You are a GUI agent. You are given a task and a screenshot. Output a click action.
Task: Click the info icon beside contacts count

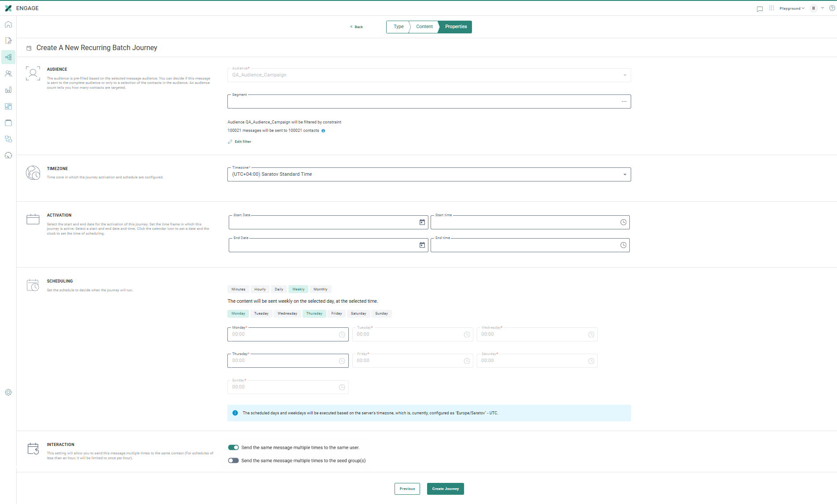click(x=323, y=131)
